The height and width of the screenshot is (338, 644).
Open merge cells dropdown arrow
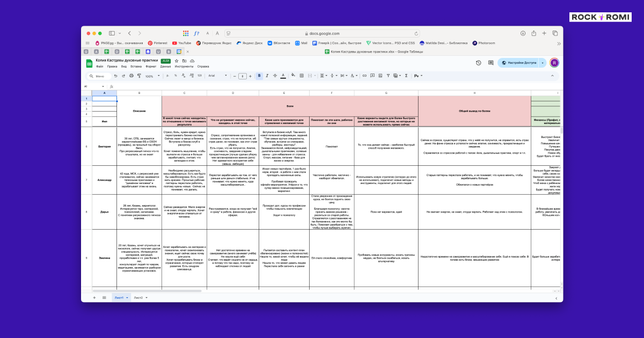pyautogui.click(x=315, y=76)
